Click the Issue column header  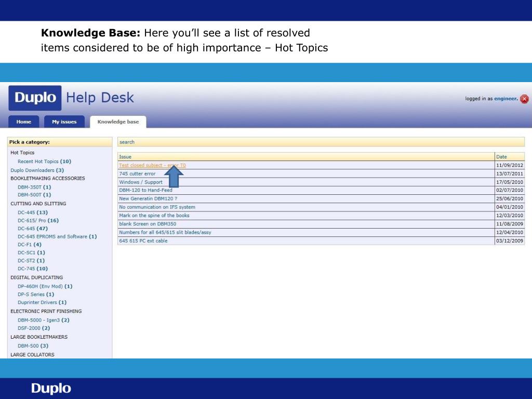[x=306, y=157]
